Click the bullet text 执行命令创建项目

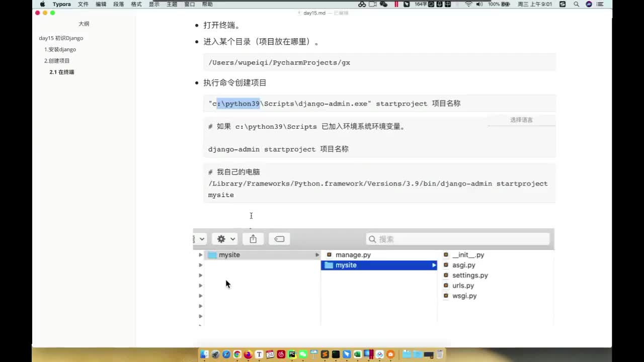pyautogui.click(x=235, y=82)
